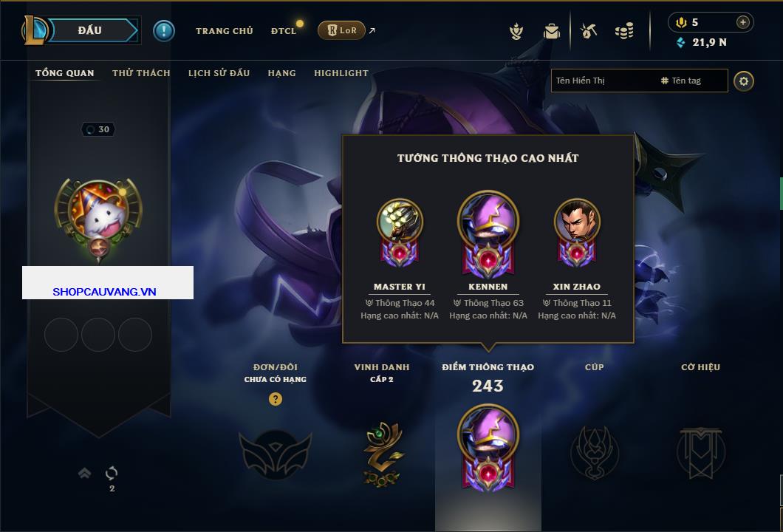Select Master Yi mastery portrait
This screenshot has height=532, width=783.
click(x=400, y=221)
